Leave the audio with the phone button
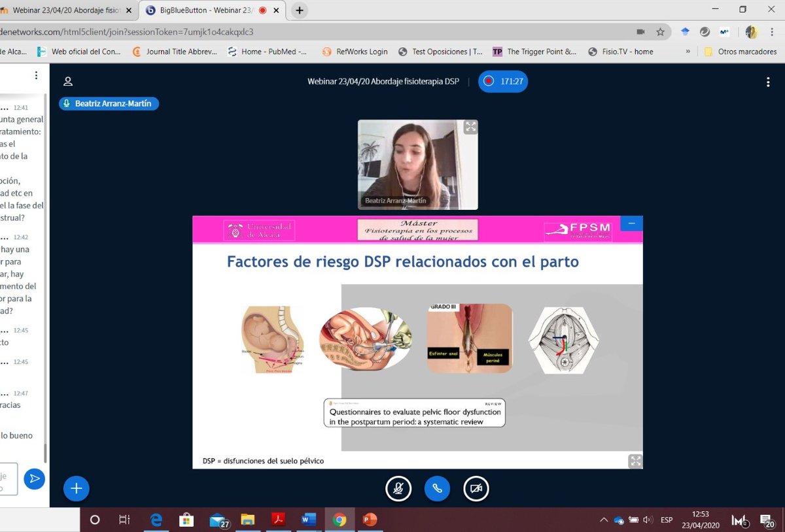The image size is (785, 532). [437, 488]
